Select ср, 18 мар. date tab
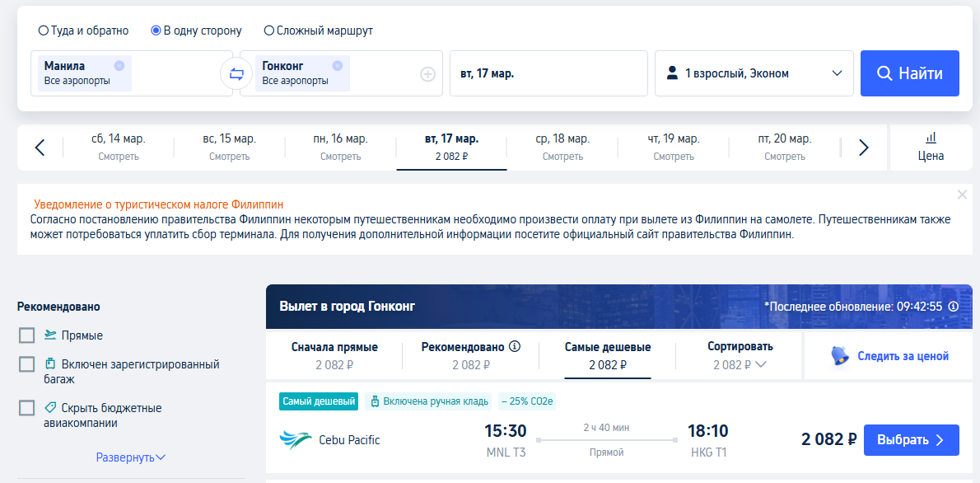The width and height of the screenshot is (980, 483). coord(562,147)
